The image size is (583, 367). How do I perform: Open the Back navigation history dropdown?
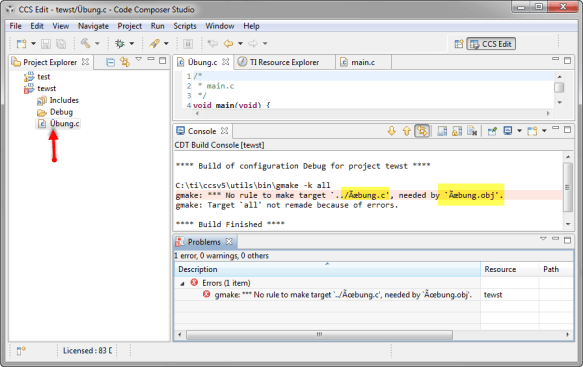tap(240, 44)
